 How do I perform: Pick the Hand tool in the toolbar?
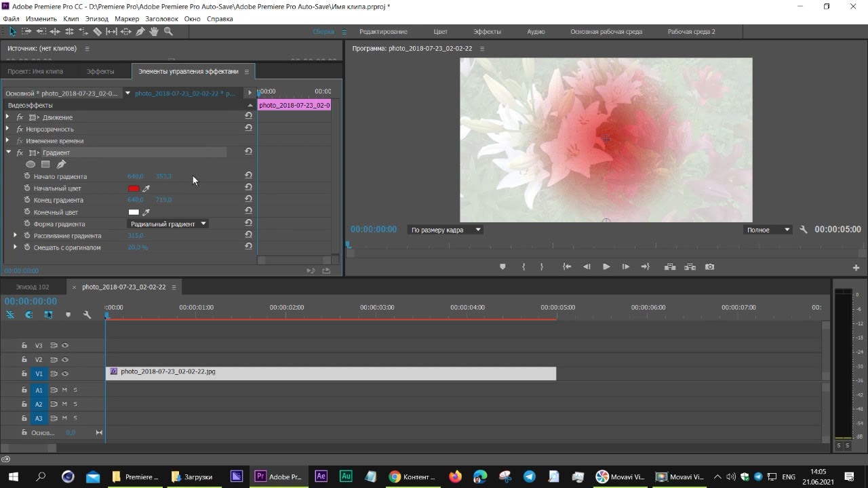point(154,32)
